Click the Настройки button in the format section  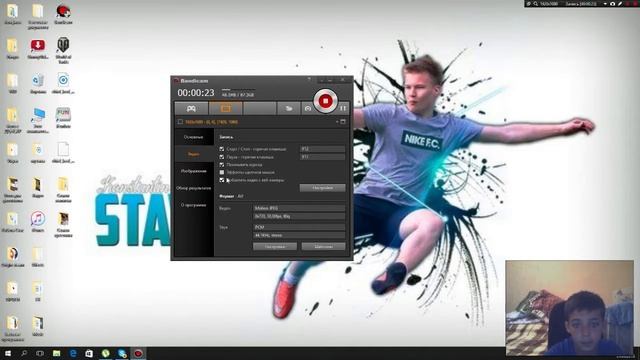[x=275, y=247]
